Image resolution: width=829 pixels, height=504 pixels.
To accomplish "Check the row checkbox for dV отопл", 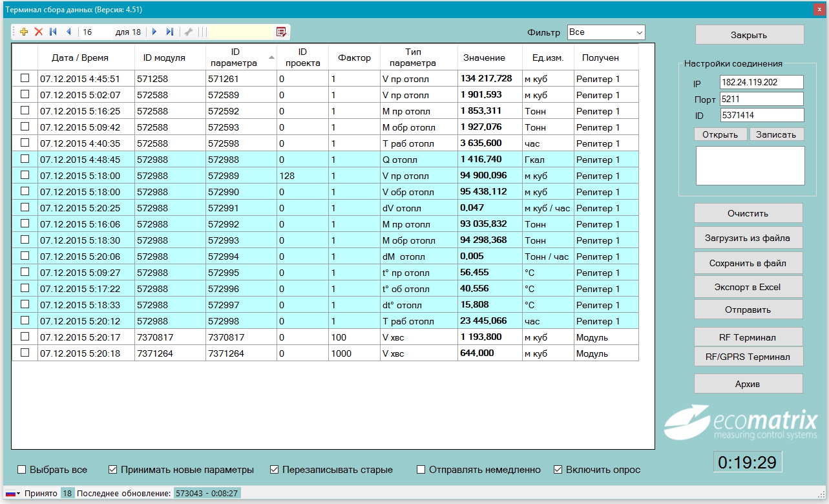I will click(x=25, y=207).
